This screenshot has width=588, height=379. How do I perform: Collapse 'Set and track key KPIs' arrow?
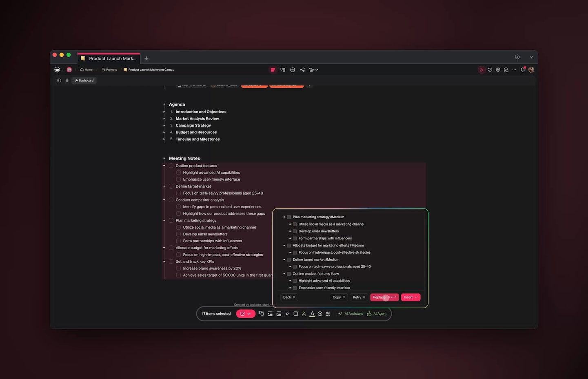164,262
